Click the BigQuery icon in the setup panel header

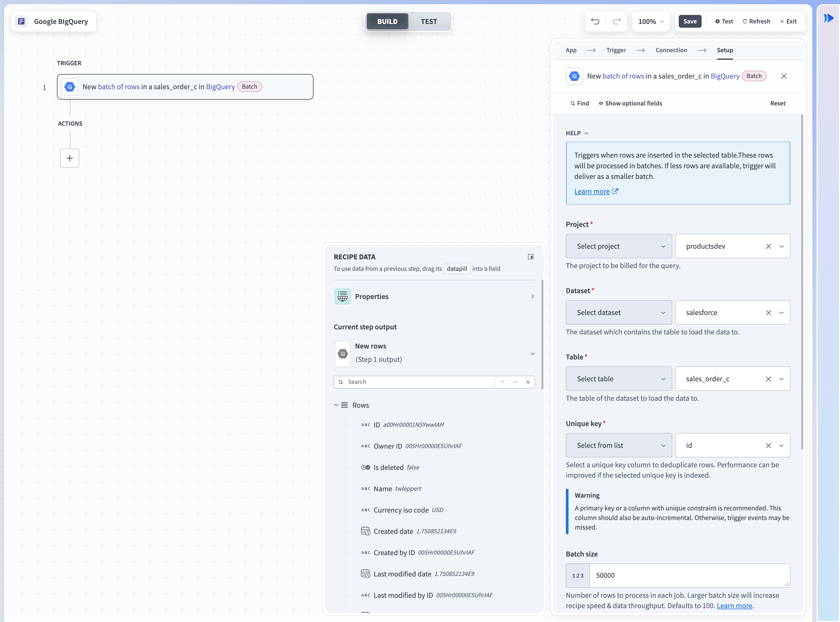(574, 76)
